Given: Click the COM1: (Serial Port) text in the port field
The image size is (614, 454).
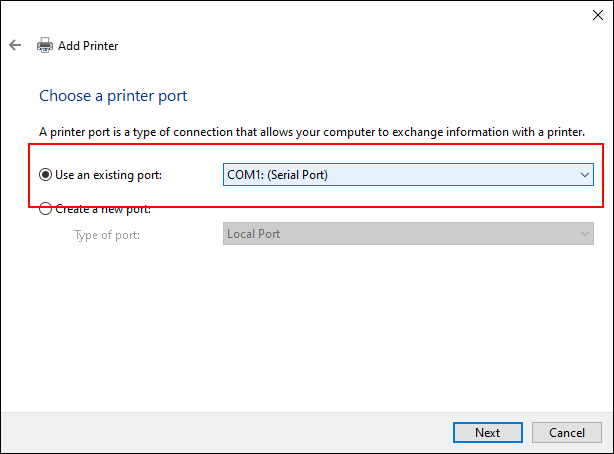Looking at the screenshot, I should tap(277, 175).
